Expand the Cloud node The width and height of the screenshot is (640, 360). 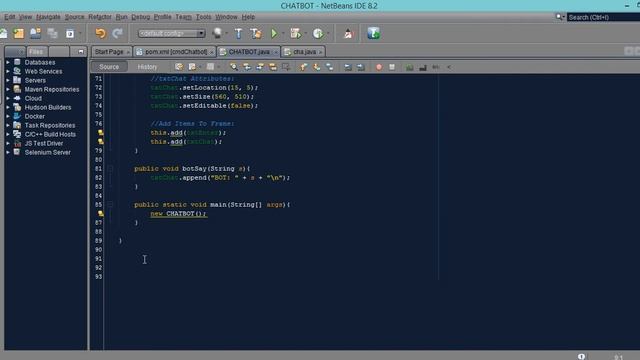point(8,98)
